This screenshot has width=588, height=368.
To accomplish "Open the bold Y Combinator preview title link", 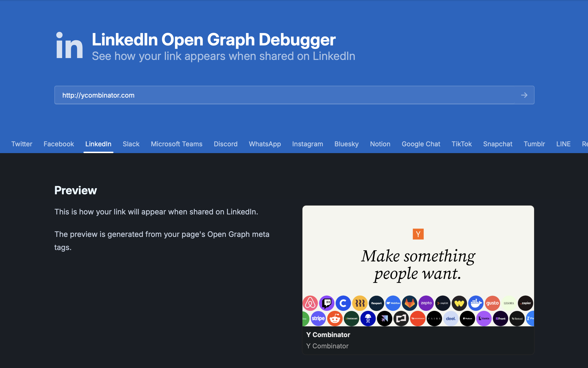I will (328, 335).
